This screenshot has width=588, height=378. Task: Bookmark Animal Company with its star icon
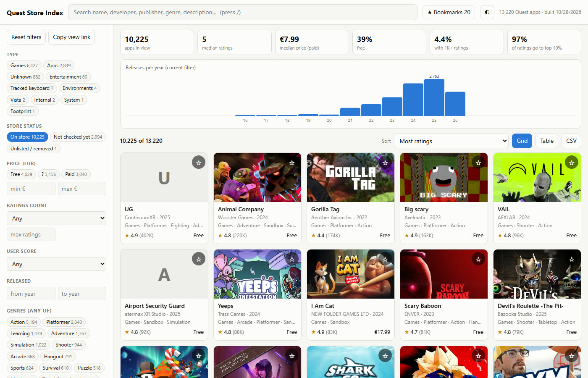[x=292, y=163]
